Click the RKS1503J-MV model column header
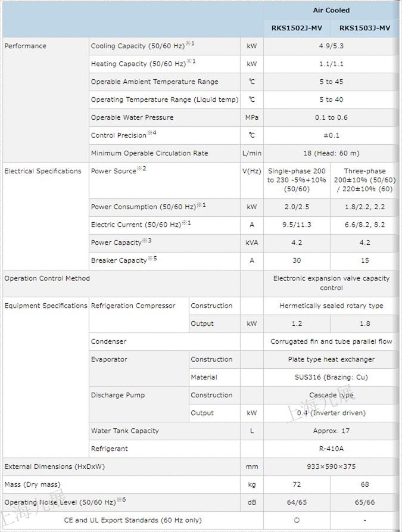This screenshot has width=402, height=532. 364,28
